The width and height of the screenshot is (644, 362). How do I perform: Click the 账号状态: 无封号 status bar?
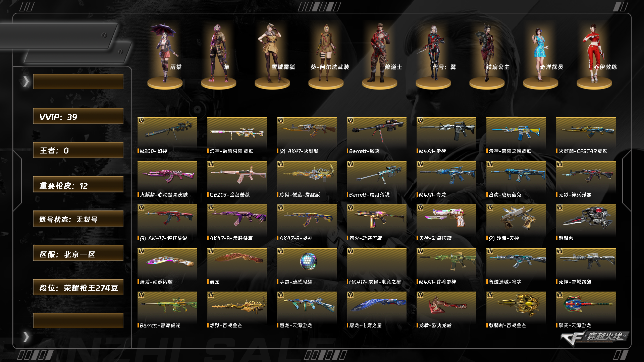tap(78, 219)
